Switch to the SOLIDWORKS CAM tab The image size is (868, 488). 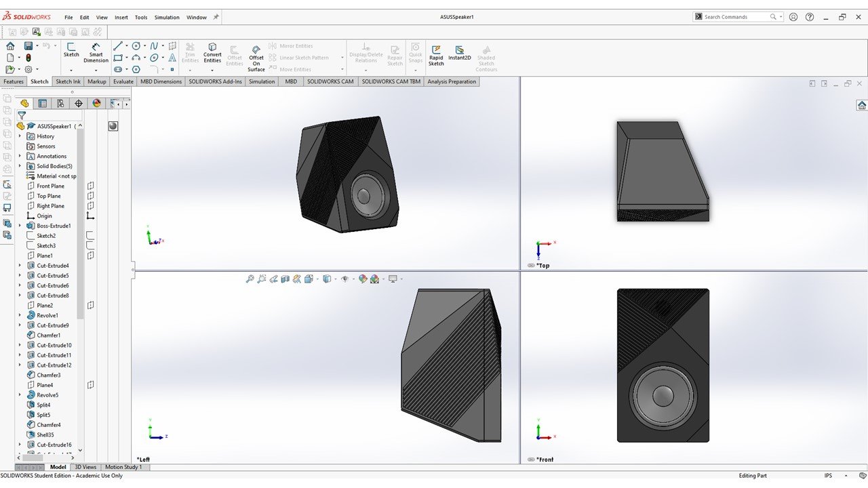pos(330,81)
